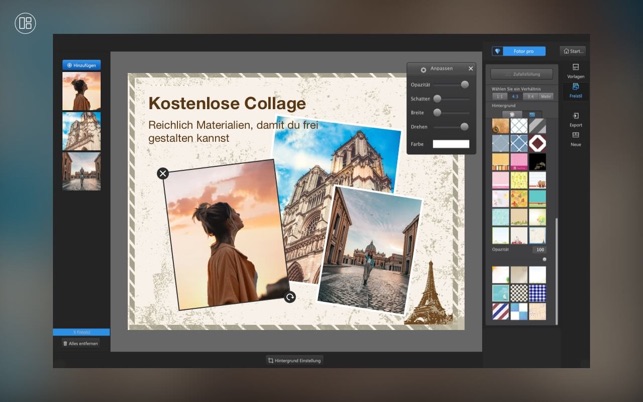This screenshot has width=643, height=402.
Task: Open the Mehr ratio options
Action: click(546, 96)
